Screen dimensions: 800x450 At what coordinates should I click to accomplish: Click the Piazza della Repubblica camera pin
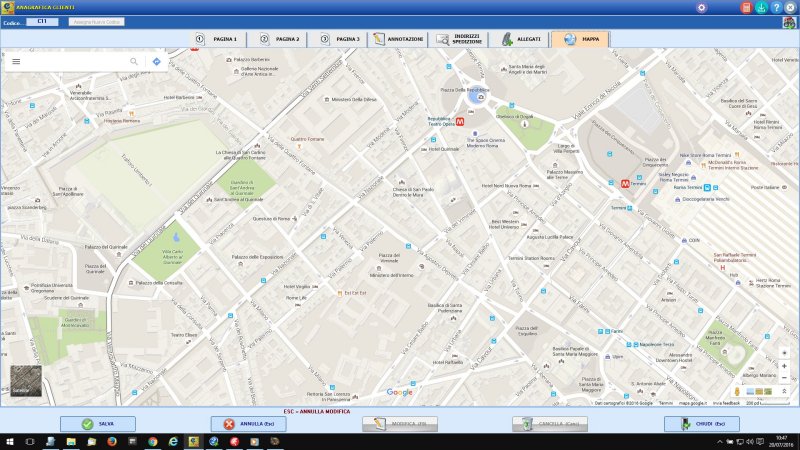pyautogui.click(x=480, y=97)
